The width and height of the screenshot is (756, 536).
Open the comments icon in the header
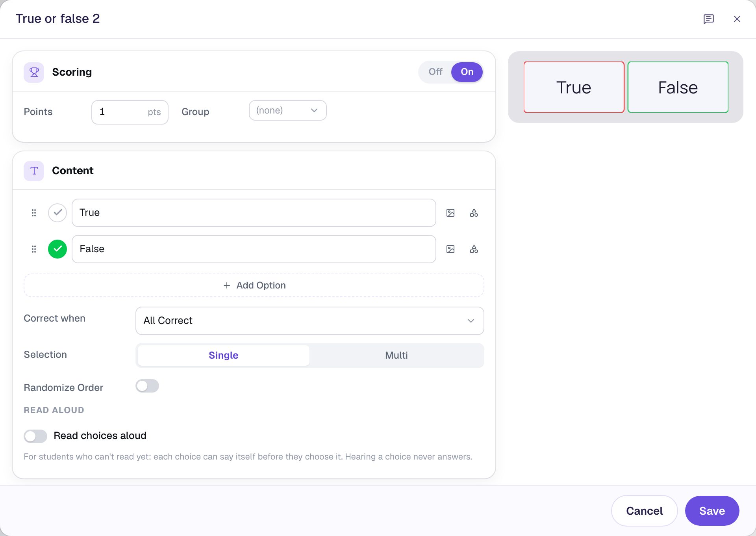[x=708, y=19]
